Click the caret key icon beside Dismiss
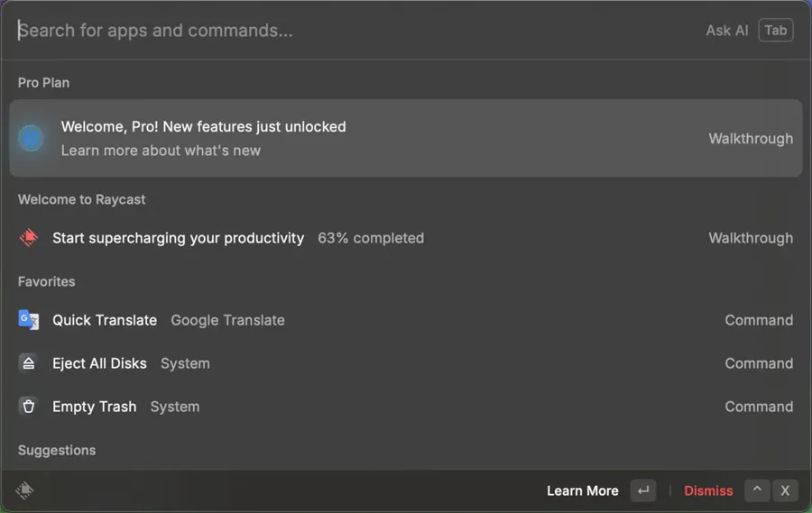Viewport: 812px width, 513px height. [x=757, y=490]
